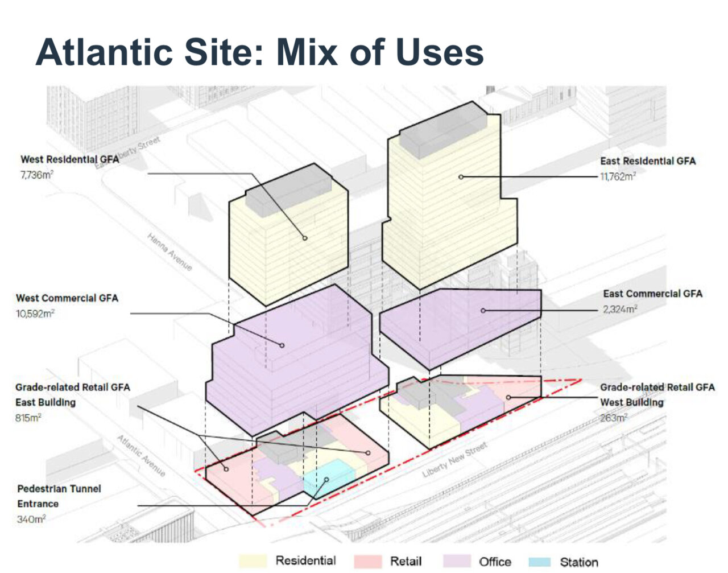Image resolution: width=728 pixels, height=573 pixels.
Task: Click the Station legend color swatch
Action: tap(540, 562)
